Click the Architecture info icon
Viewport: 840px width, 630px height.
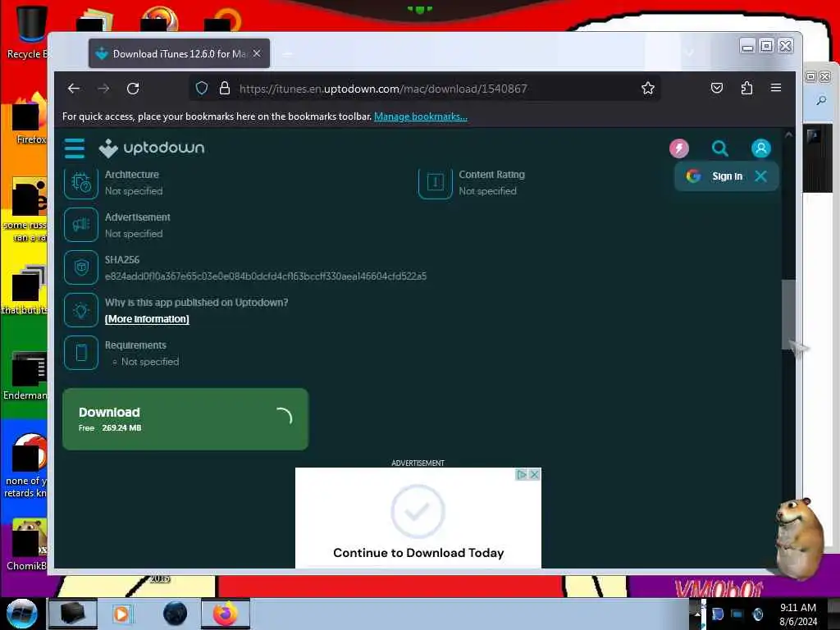click(x=81, y=183)
